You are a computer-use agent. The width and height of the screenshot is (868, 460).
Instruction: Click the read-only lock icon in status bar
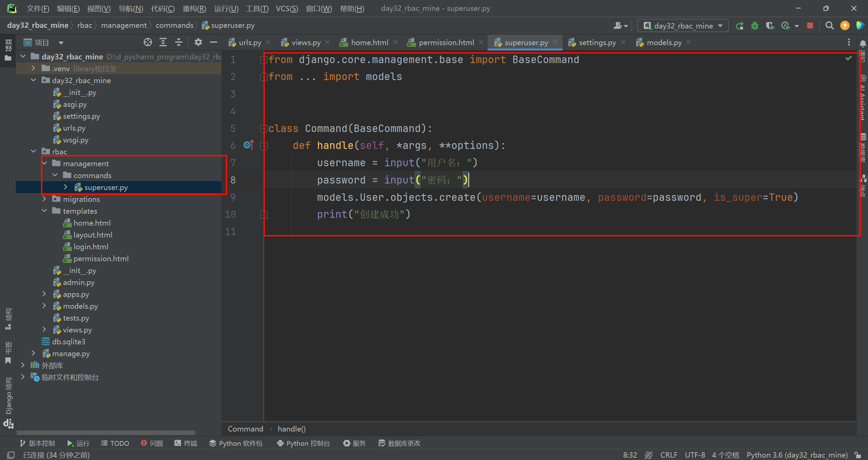point(858,455)
